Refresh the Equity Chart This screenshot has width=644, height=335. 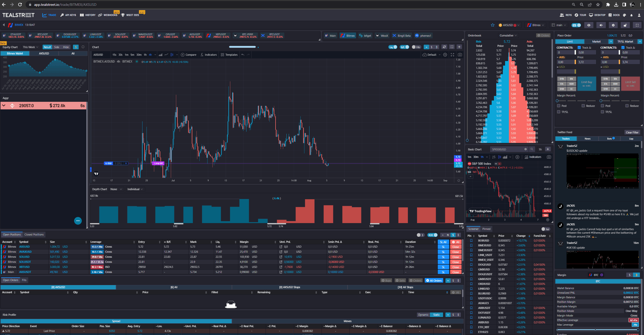(83, 47)
